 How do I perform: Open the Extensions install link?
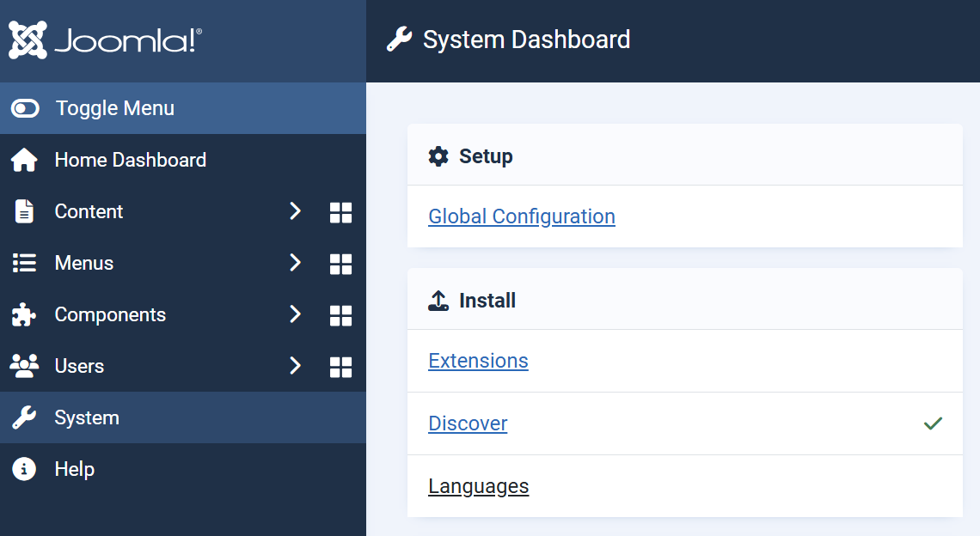(x=478, y=361)
